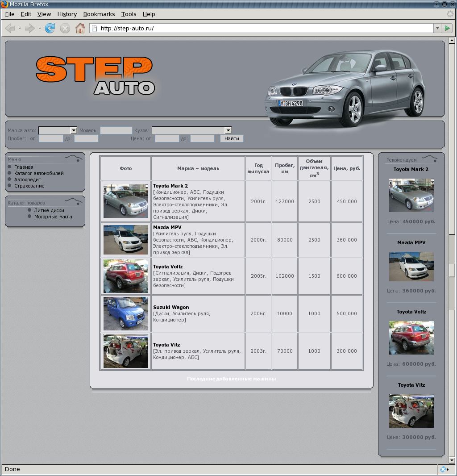Click the Mazda MPV photo in table
Viewport: 457px width, 476px height.
click(125, 240)
